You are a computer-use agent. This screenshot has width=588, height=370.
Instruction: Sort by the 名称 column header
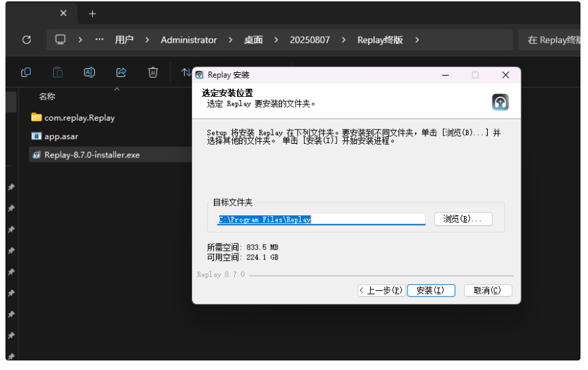(47, 97)
